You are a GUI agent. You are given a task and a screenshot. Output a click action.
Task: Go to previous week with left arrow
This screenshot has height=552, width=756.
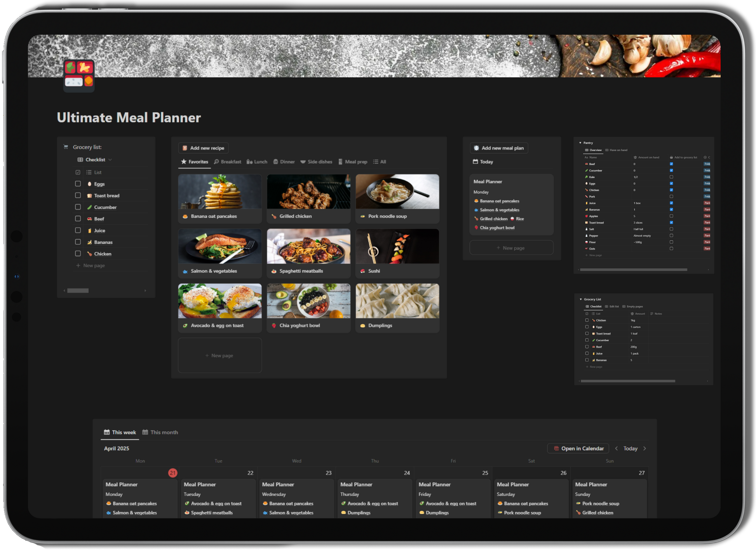(616, 448)
